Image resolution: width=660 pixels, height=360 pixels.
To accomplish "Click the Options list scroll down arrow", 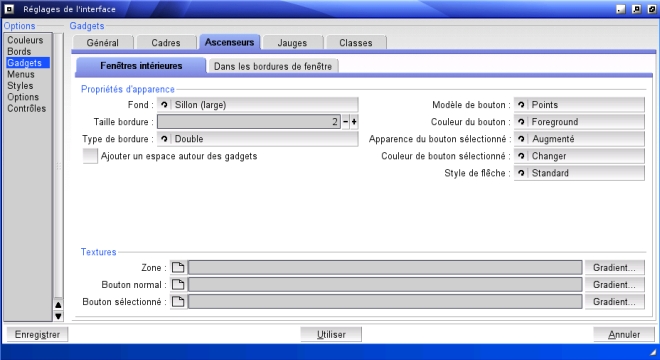I will [x=58, y=316].
